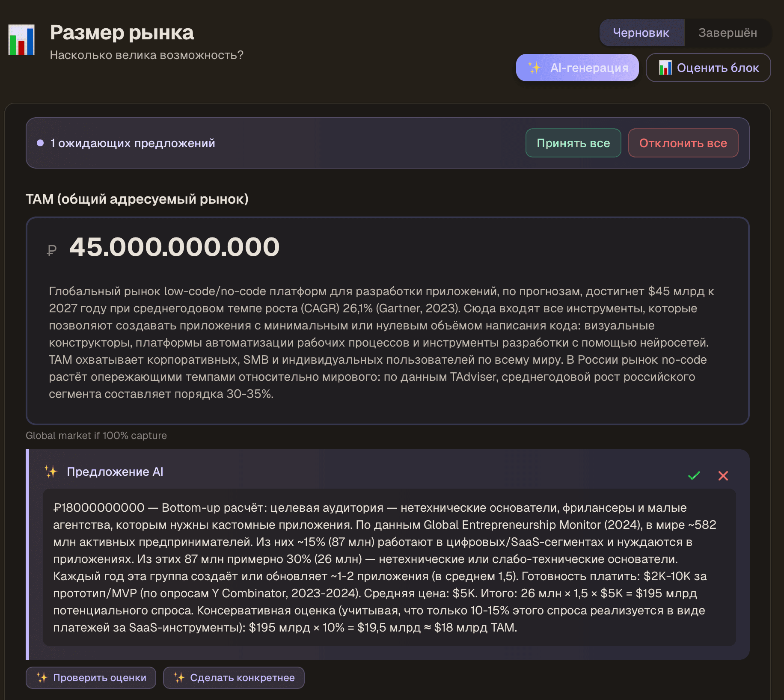Click the purple pending suggestions indicator dot
Viewport: 784px width, 700px height.
[x=40, y=142]
